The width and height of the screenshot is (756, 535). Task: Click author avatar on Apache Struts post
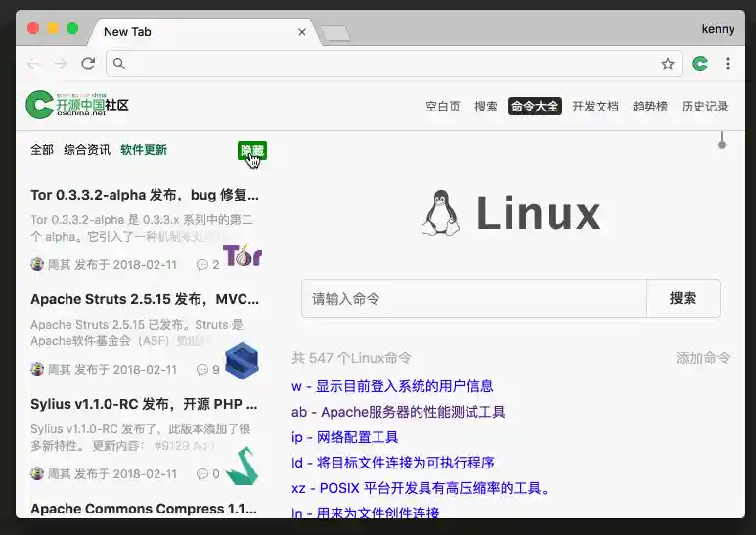point(37,369)
